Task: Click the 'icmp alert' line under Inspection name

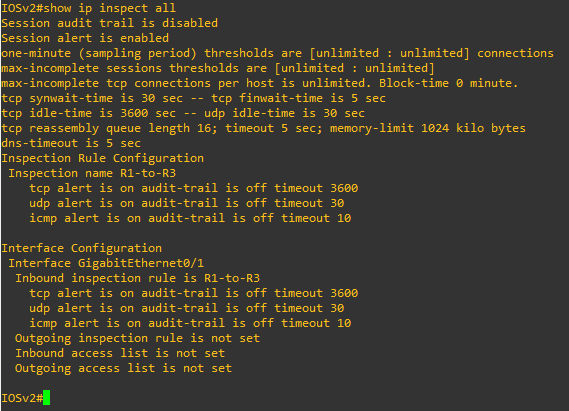Action: [190, 218]
